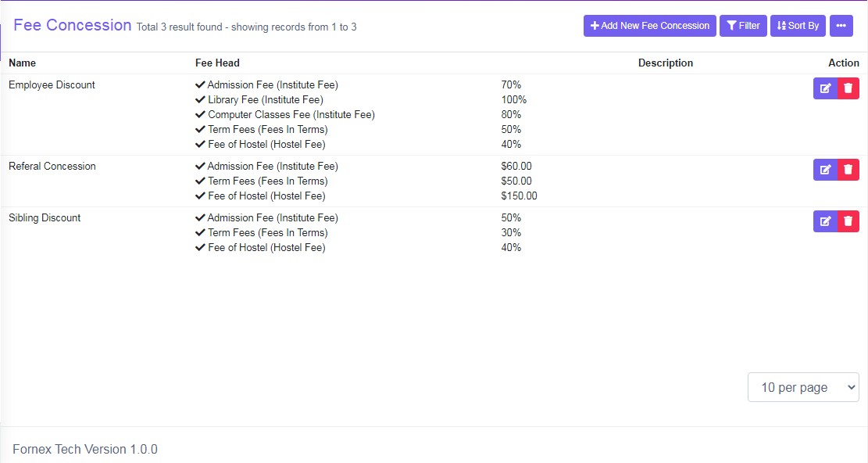Click Add New Fee Concession button
868x463 pixels.
pos(650,26)
